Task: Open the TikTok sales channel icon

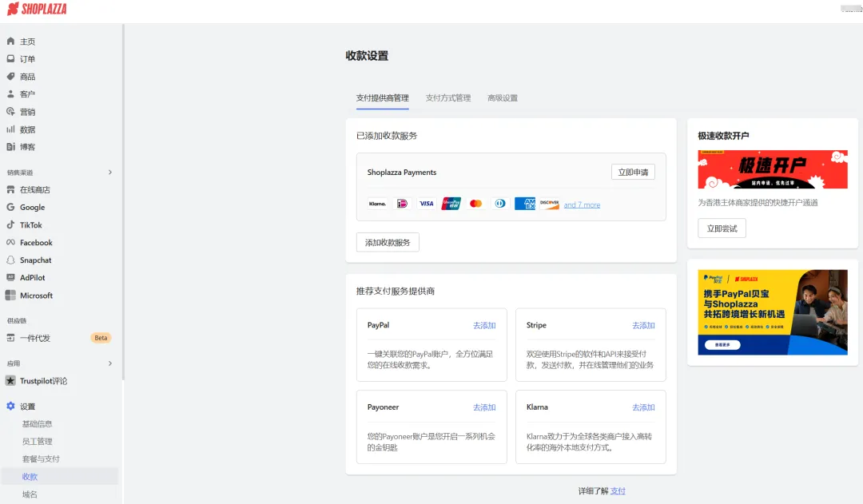Action: coord(11,225)
